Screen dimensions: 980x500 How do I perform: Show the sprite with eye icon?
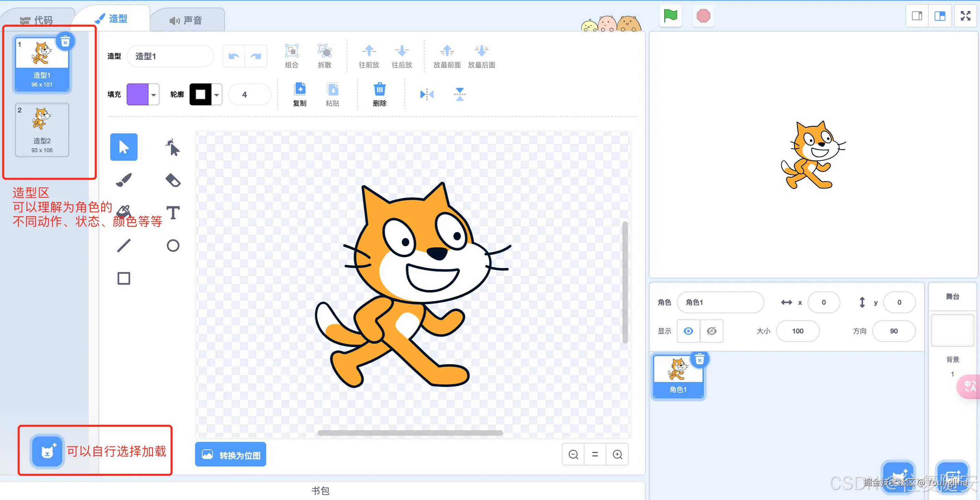coord(688,331)
